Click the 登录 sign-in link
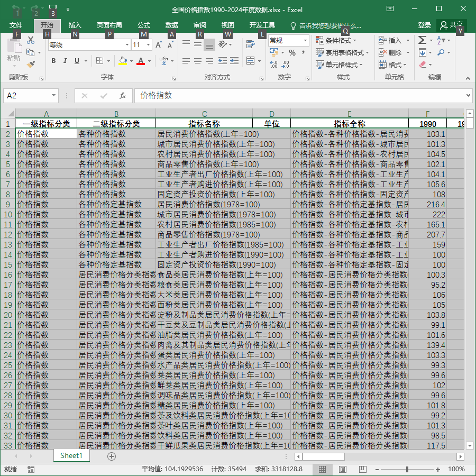Image resolution: width=476 pixels, height=476 pixels. click(x=424, y=25)
